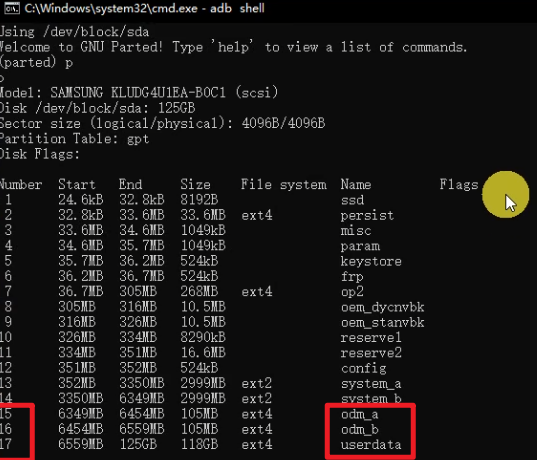This screenshot has width=537, height=460.
Task: Click the partition name 'odm_a'
Action: click(x=360, y=414)
